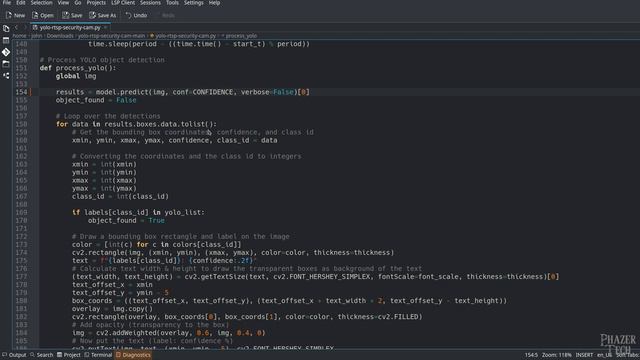
Task: Open the Documents sidebar panel
Action: [6, 29]
